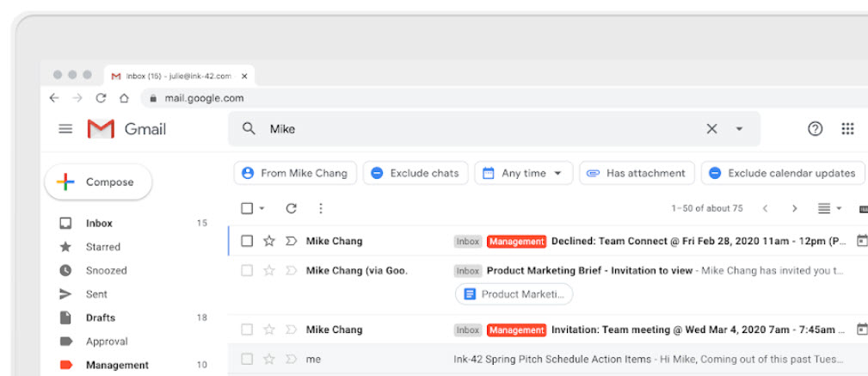Open the split pane mode icon

point(824,209)
